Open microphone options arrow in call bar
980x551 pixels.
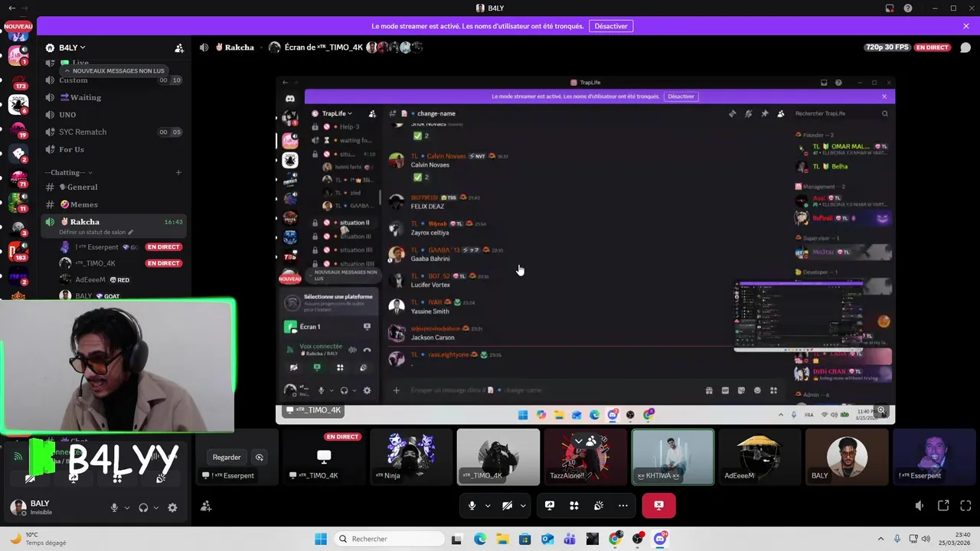click(x=488, y=505)
